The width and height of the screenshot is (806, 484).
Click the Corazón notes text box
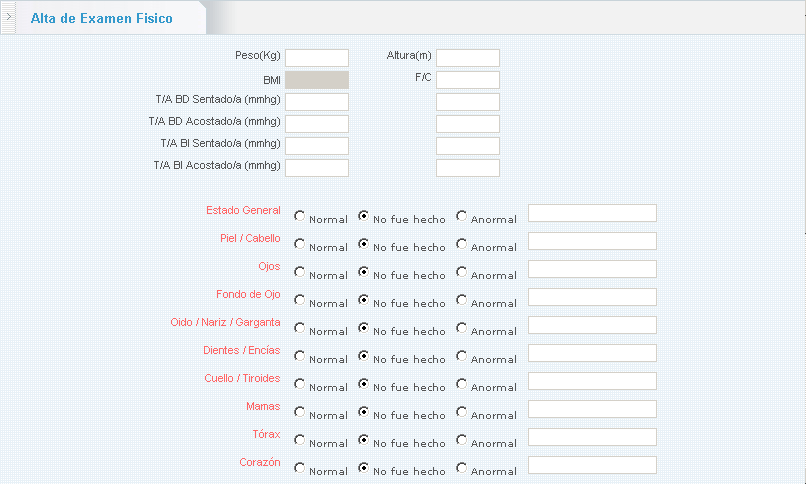pyautogui.click(x=592, y=465)
